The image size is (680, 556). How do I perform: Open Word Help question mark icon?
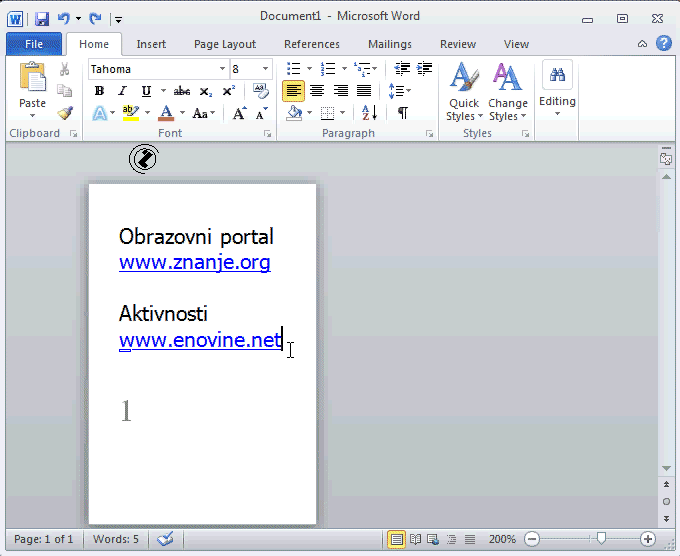coord(663,43)
